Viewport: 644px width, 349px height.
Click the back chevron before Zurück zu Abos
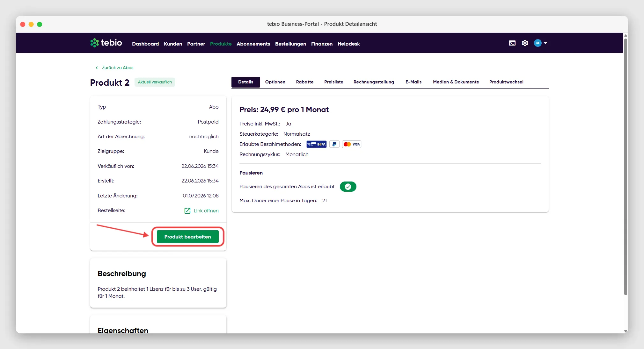(x=97, y=68)
